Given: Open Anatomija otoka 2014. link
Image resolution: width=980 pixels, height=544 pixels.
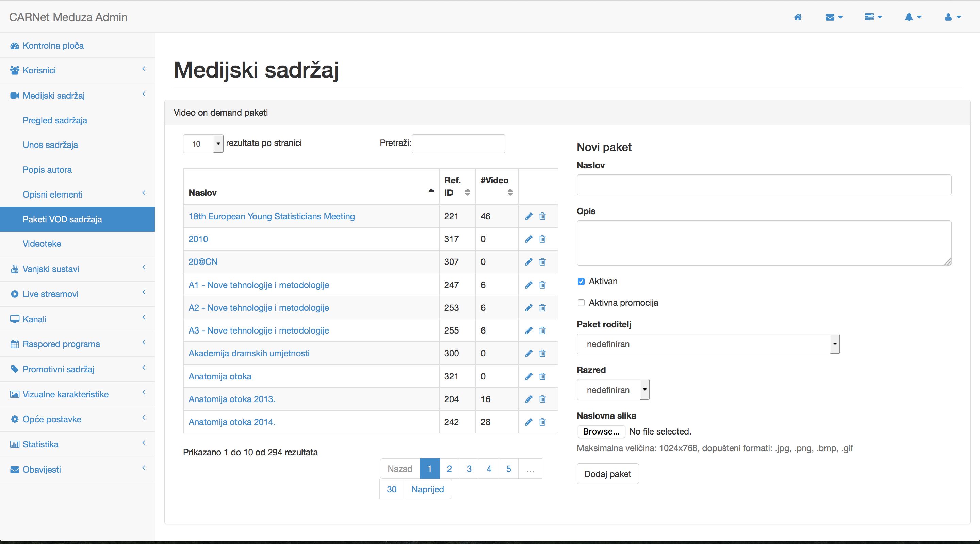Looking at the screenshot, I should click(x=232, y=422).
